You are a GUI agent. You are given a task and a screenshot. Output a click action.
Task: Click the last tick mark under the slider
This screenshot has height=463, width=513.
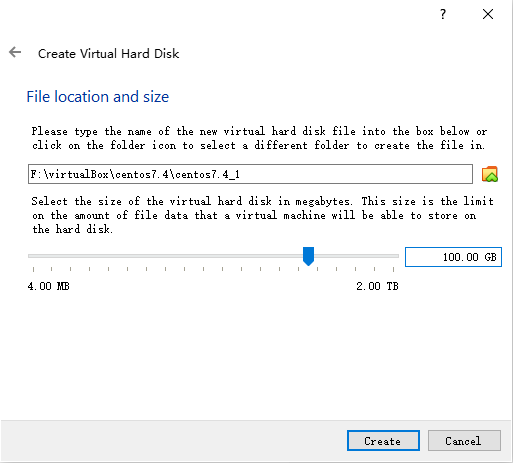click(x=394, y=269)
